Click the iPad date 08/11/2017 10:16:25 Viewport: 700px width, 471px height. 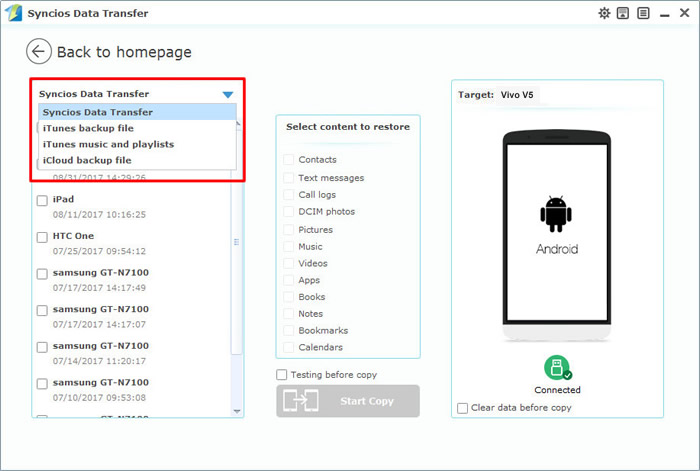tap(99, 215)
